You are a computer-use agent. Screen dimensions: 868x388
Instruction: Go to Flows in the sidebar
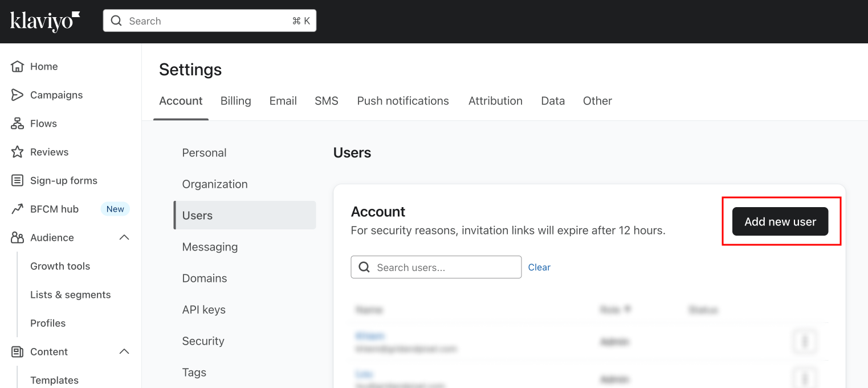[x=43, y=123]
